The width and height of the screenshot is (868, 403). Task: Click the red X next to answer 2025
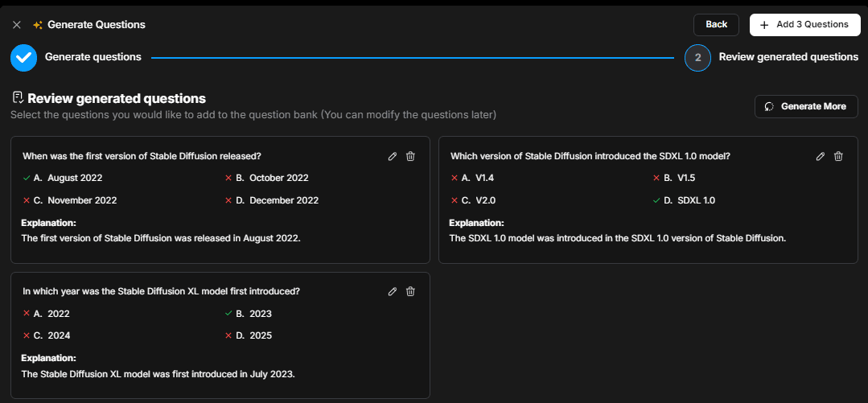click(228, 335)
